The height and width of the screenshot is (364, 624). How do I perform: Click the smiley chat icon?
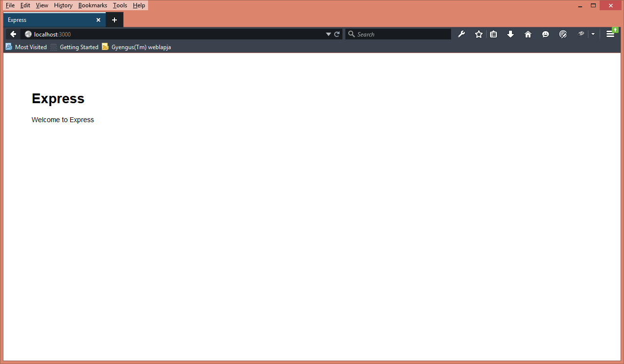click(546, 34)
